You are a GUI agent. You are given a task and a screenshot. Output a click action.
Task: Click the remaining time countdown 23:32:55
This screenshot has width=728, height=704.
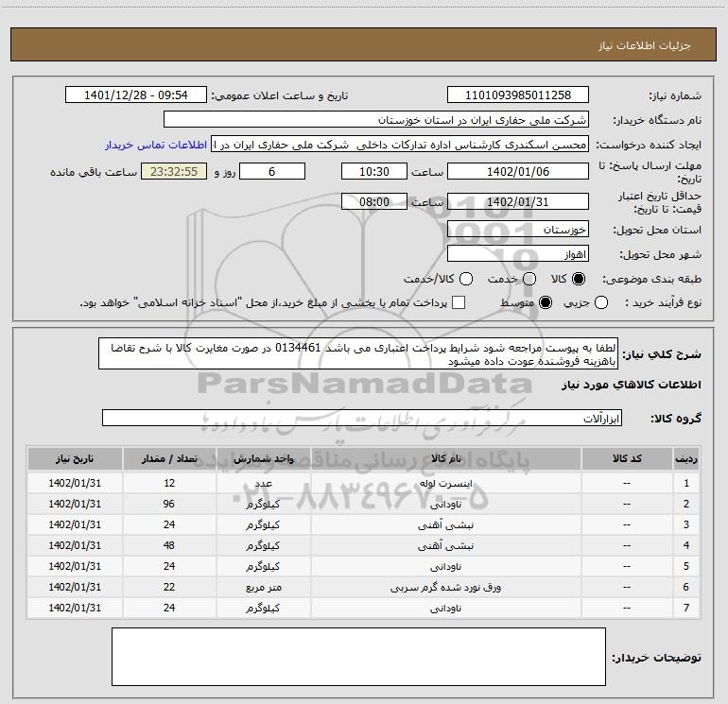tap(174, 172)
